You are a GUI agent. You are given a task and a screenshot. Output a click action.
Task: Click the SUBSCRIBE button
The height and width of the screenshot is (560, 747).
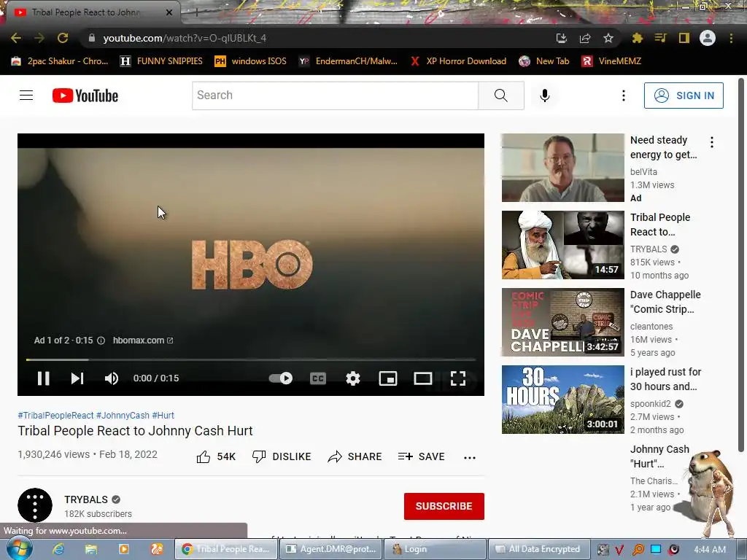pyautogui.click(x=444, y=506)
